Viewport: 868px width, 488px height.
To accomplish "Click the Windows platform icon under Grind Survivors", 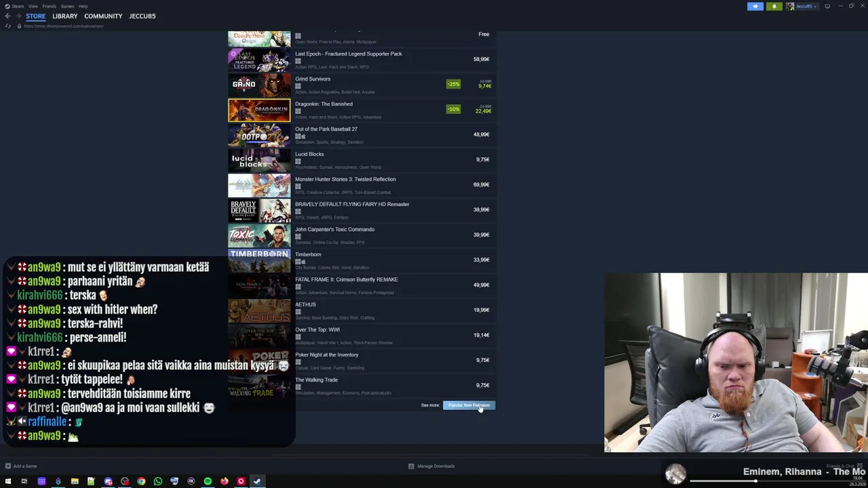I will click(x=298, y=86).
